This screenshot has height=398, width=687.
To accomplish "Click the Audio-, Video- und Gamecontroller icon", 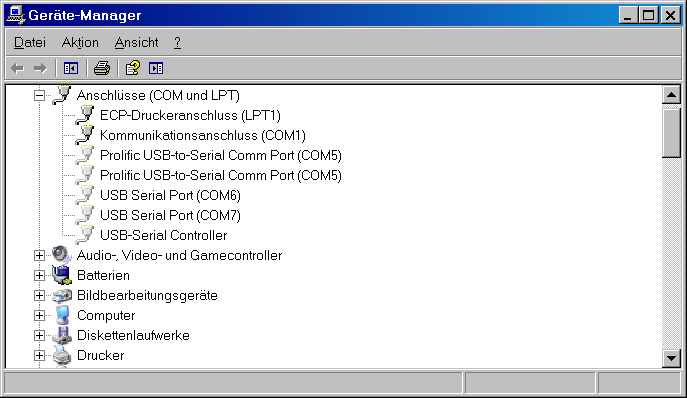I will pos(62,255).
